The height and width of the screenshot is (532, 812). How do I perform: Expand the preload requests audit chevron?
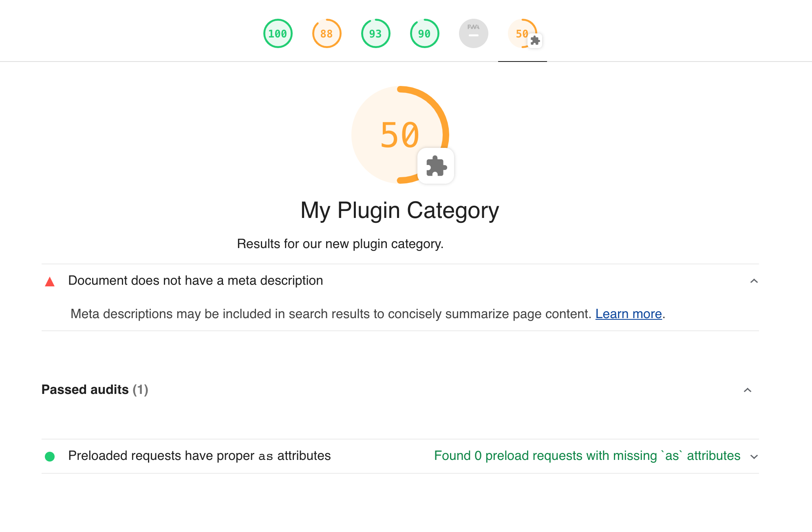[754, 457]
